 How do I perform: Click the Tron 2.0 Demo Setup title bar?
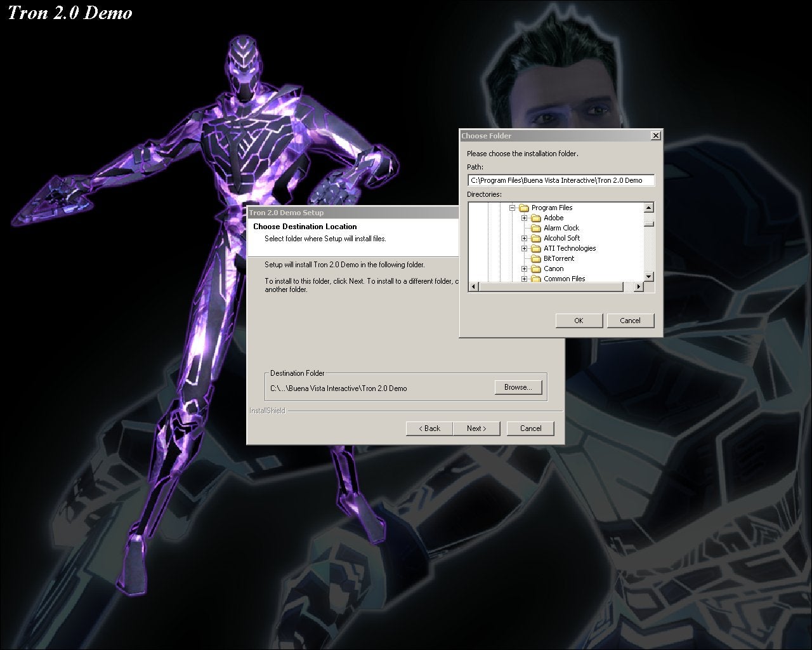coord(353,213)
